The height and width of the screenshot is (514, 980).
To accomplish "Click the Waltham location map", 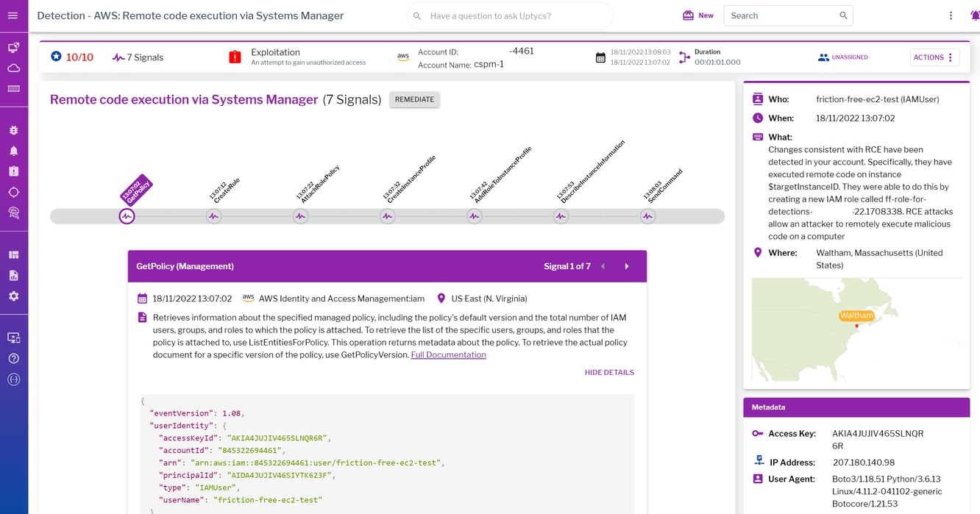I will [856, 329].
